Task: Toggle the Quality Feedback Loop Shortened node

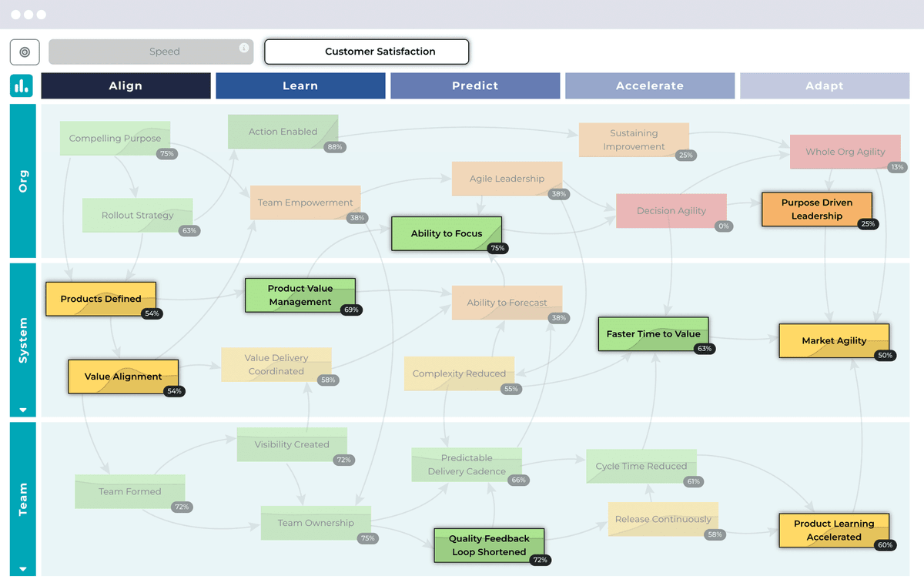Action: click(x=489, y=544)
